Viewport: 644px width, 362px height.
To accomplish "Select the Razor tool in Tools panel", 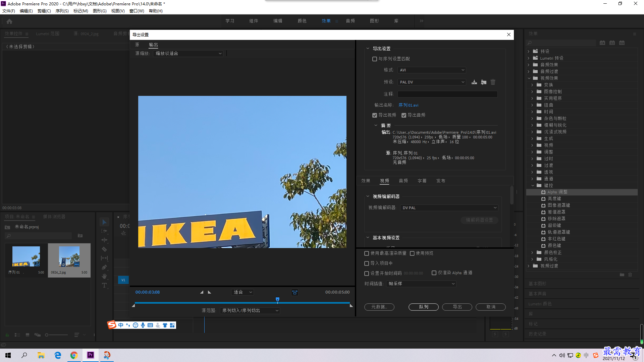I will coord(104,249).
